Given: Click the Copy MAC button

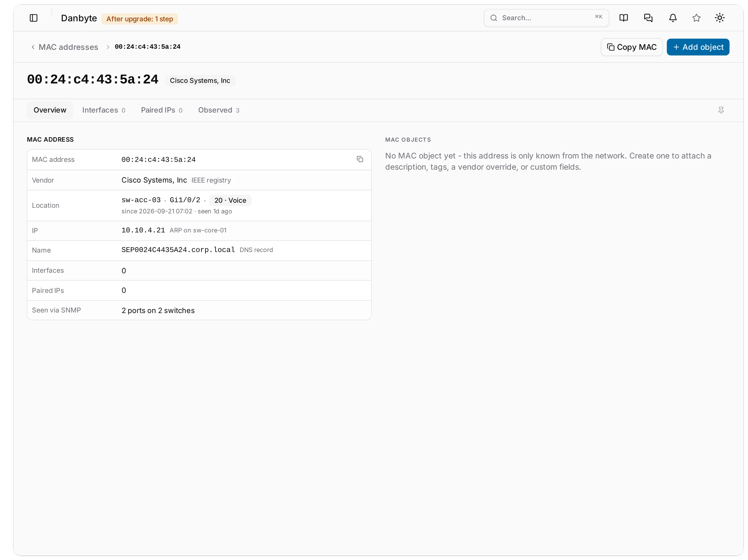Looking at the screenshot, I should coord(631,47).
